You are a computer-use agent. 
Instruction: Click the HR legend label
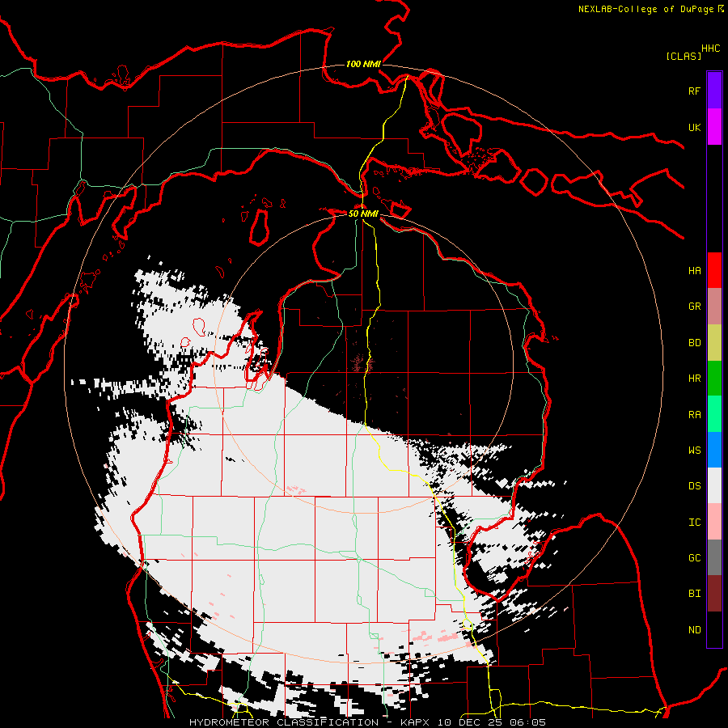pyautogui.click(x=694, y=379)
